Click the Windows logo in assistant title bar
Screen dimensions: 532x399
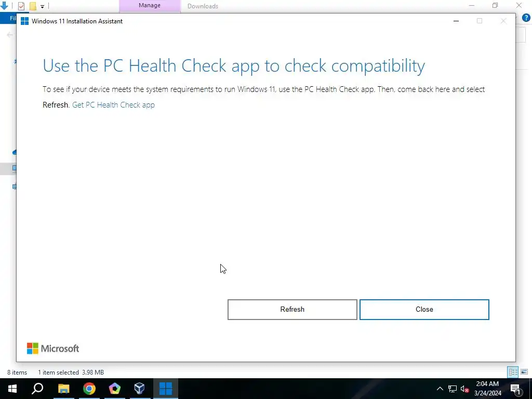[x=24, y=21]
